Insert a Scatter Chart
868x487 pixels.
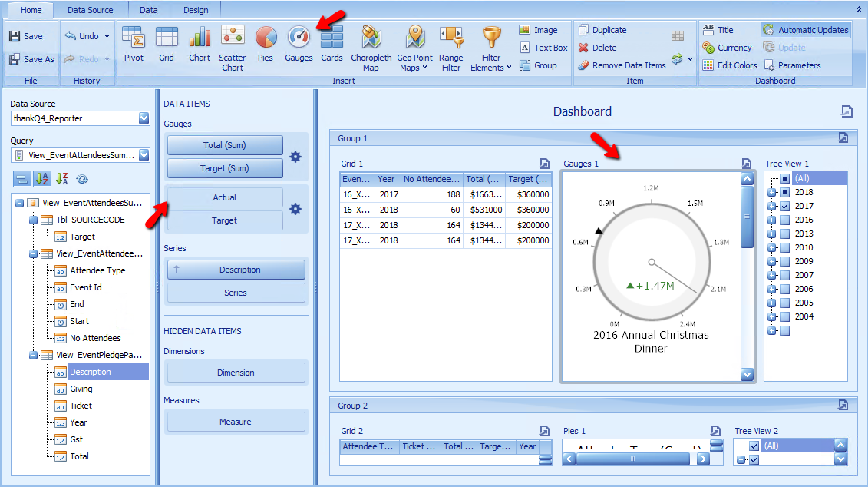[x=233, y=48]
